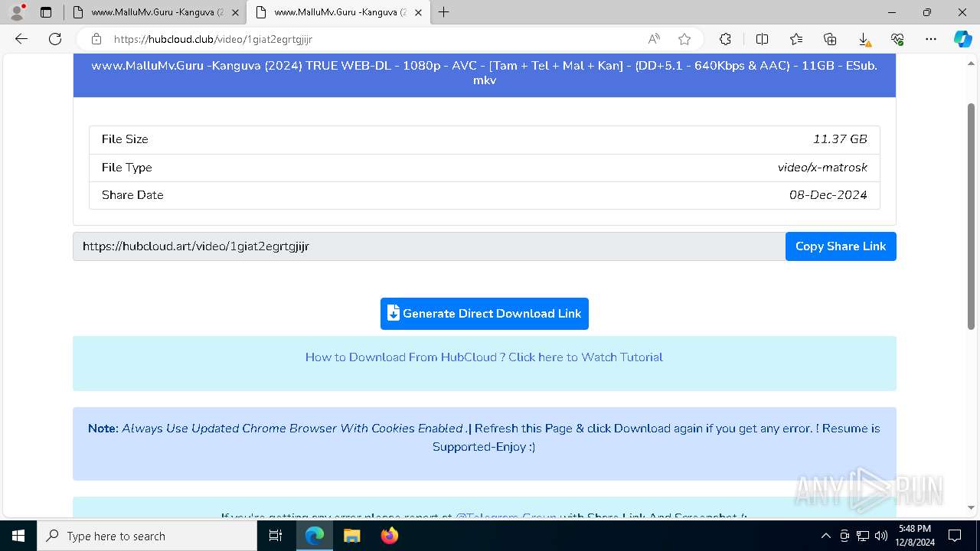Open network status tray icon
980x551 pixels.
tap(863, 536)
